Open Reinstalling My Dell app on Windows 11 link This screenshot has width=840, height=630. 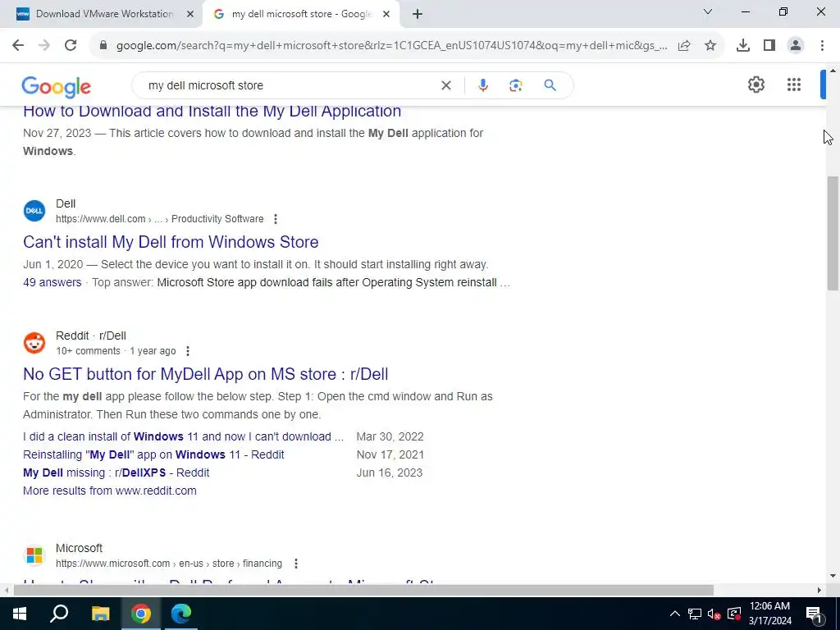[153, 454]
